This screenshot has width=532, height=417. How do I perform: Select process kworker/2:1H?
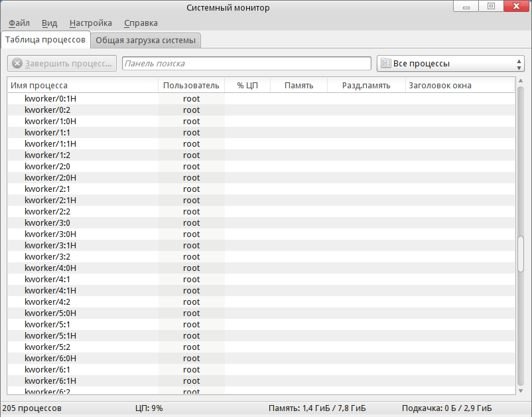[261, 201]
